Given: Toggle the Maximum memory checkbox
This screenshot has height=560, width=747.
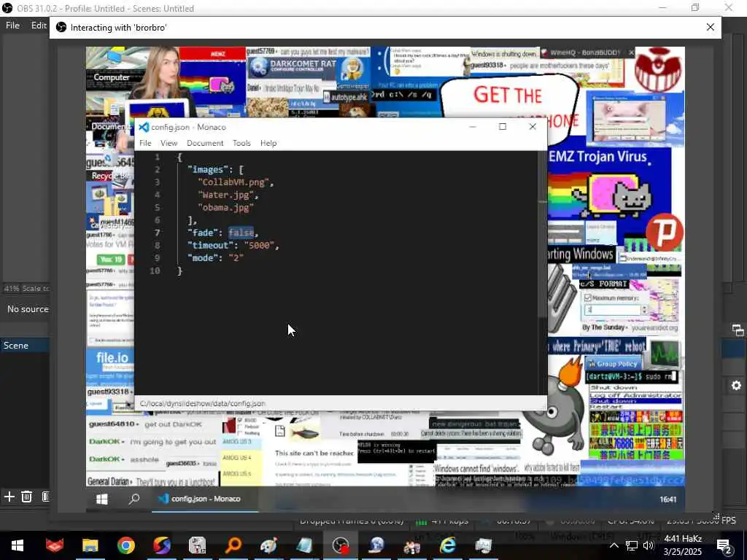Looking at the screenshot, I should (x=587, y=298).
